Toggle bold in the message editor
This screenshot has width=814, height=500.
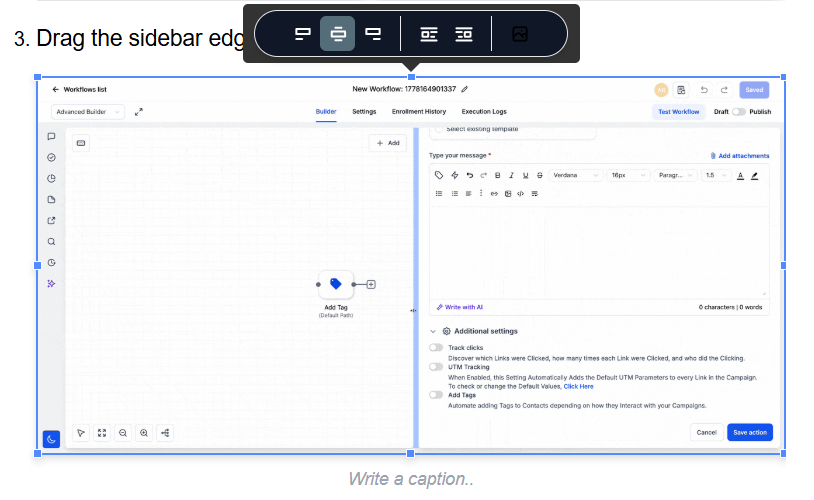click(497, 175)
